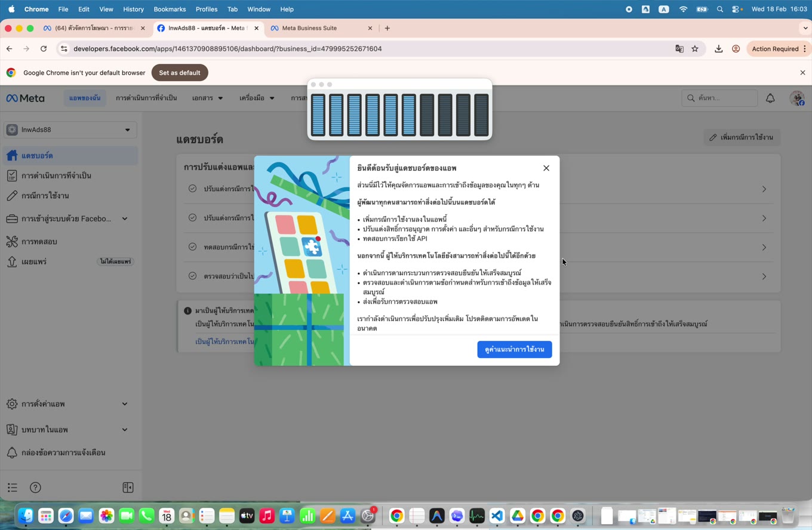Viewport: 812px width, 530px height.
Task: Toggle the fourth checklist row check circle
Action: tap(192, 276)
